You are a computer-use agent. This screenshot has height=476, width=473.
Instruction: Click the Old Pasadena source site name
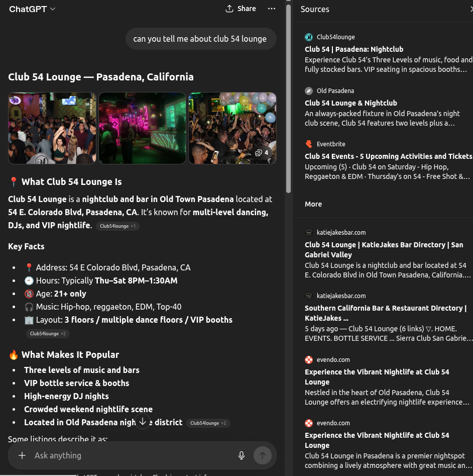click(335, 91)
